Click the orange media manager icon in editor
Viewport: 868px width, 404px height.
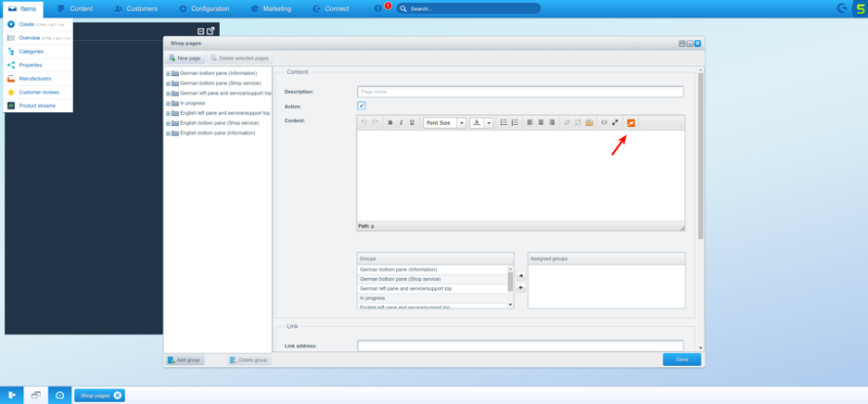pyautogui.click(x=631, y=122)
